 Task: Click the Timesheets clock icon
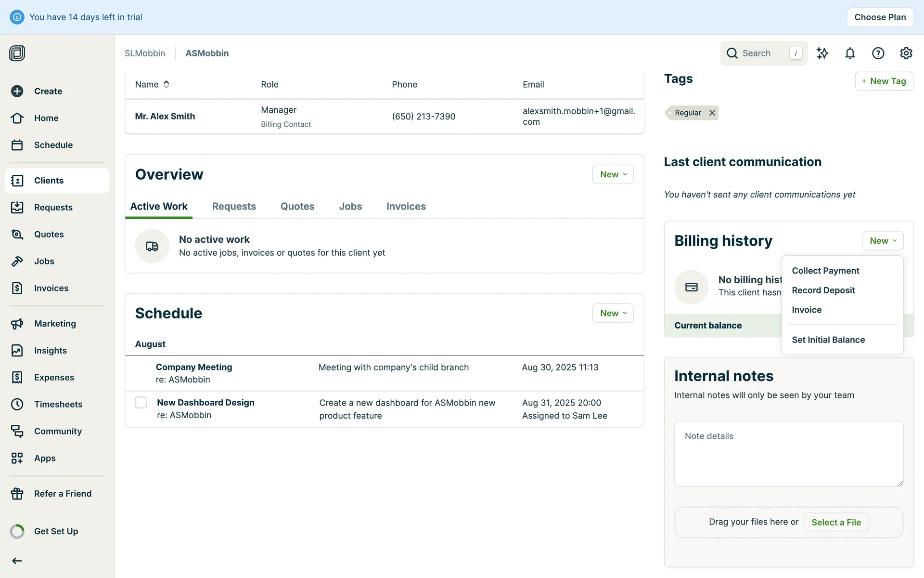click(x=17, y=404)
